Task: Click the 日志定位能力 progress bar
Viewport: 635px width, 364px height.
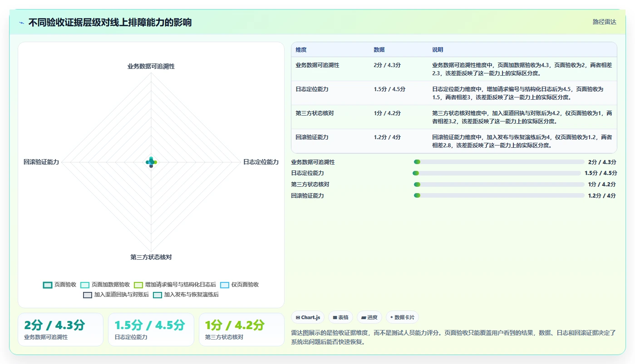Action: (x=497, y=173)
